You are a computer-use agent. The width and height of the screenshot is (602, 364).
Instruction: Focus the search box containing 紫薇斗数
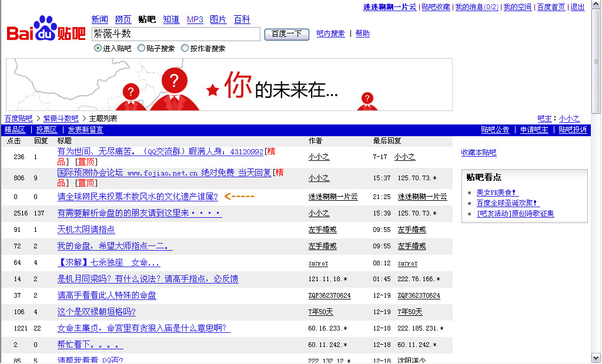[176, 34]
